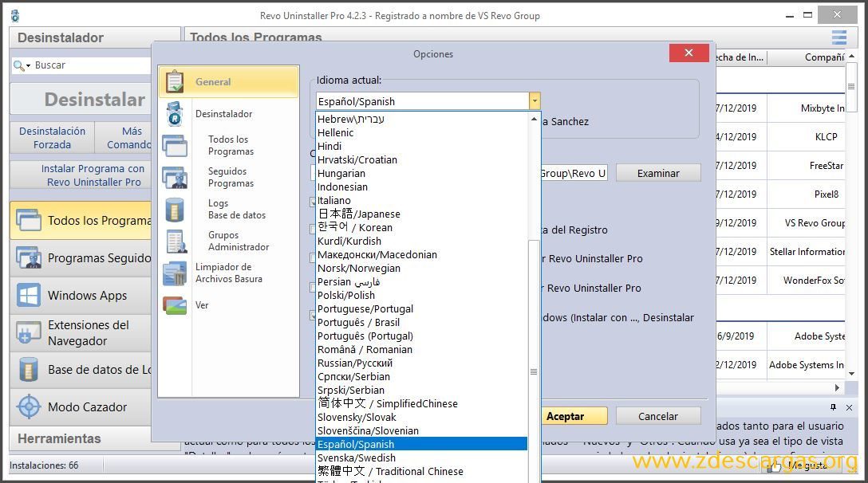Viewport: 868px width, 483px height.
Task: Click Extensiones del Navegador icon
Action: click(x=28, y=332)
